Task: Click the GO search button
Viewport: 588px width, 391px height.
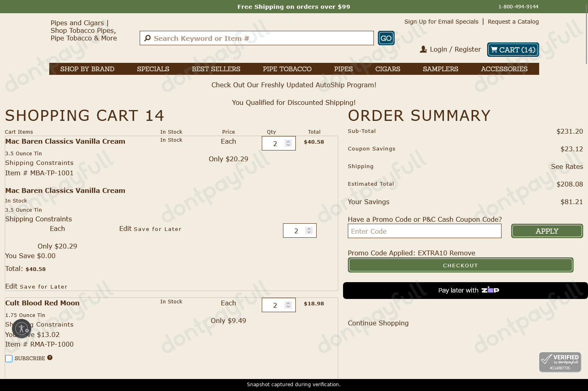Action: click(x=386, y=38)
